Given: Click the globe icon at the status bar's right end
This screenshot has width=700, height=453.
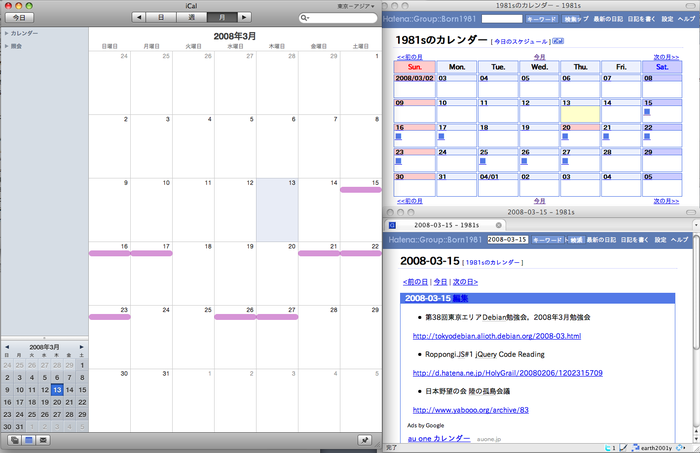Looking at the screenshot, I should [x=680, y=448].
